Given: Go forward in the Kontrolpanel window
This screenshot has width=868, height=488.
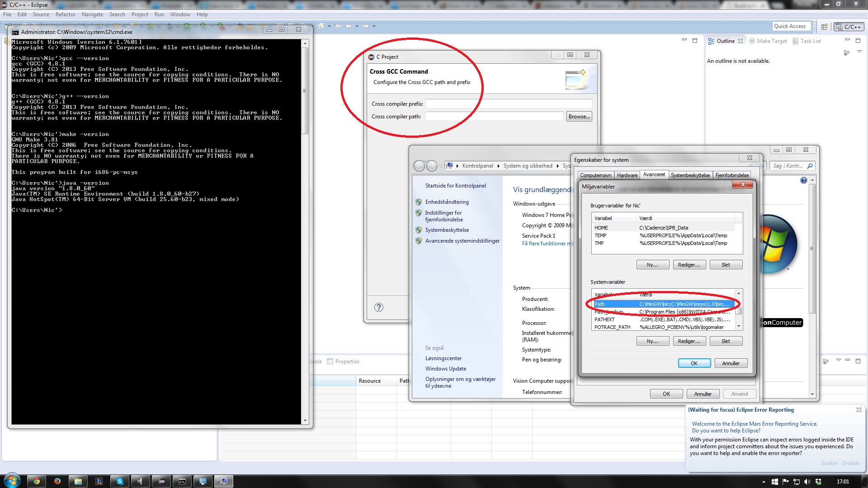Looking at the screenshot, I should pos(432,166).
